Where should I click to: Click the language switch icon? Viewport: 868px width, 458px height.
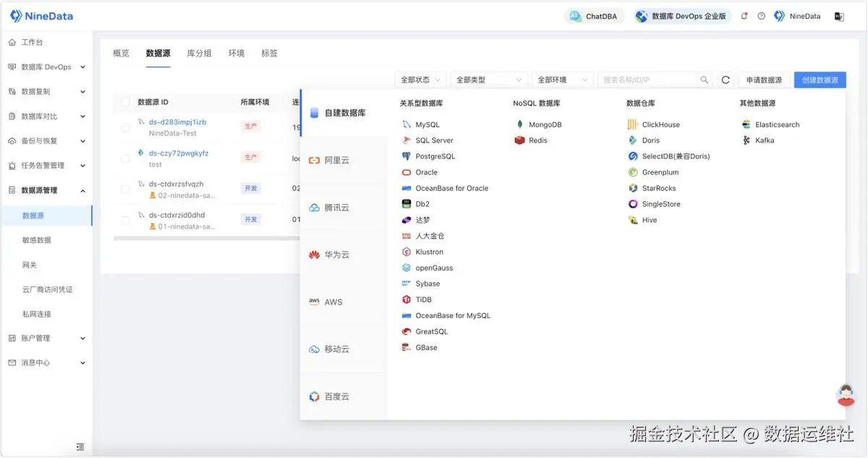[839, 16]
